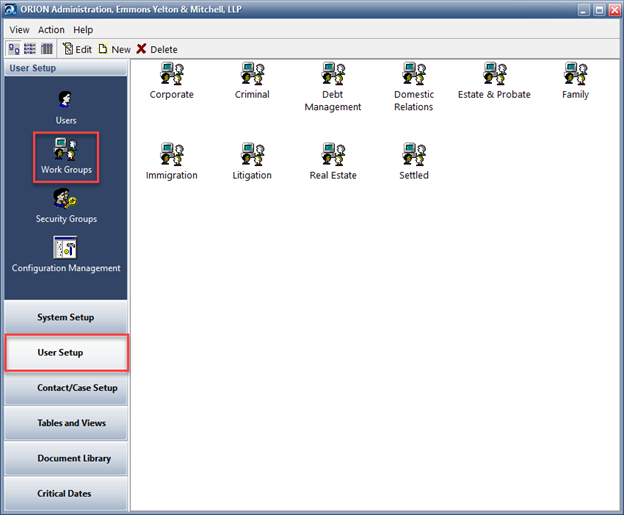Select the Debt Management work group icon
Viewport: 624px width, 515px height.
pyautogui.click(x=333, y=74)
